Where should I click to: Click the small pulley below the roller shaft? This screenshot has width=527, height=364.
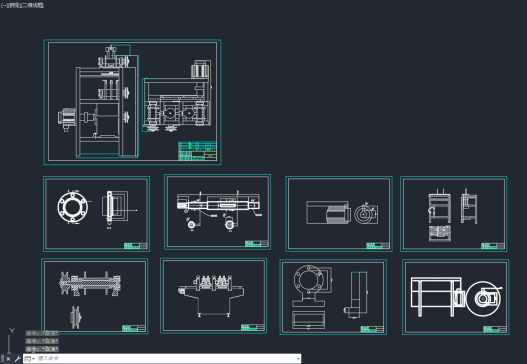(x=76, y=317)
